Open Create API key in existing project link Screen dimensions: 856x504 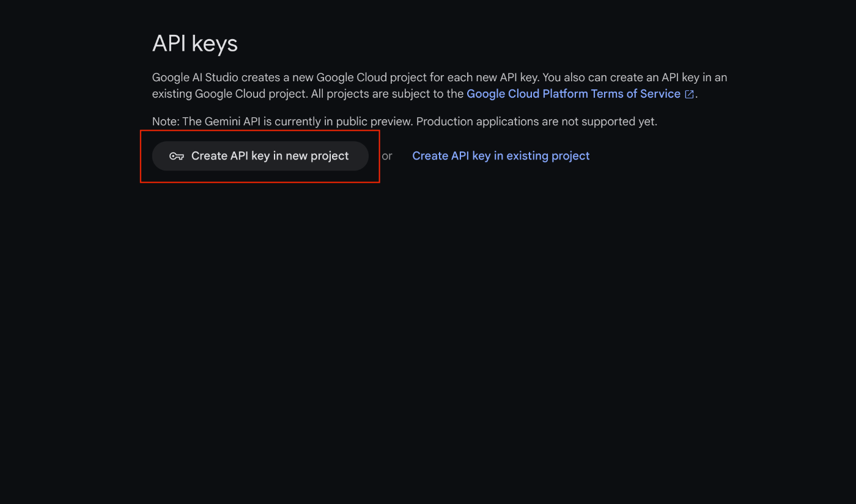[x=501, y=156]
